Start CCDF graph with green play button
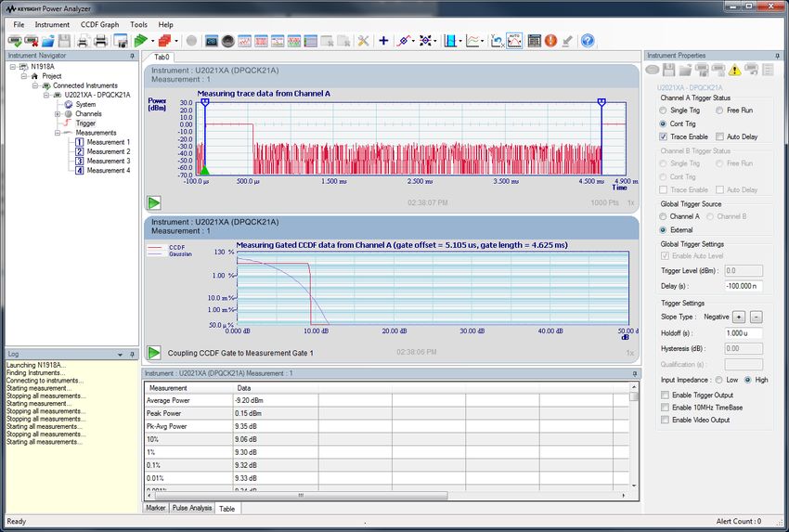This screenshot has height=532, width=789. (x=154, y=352)
